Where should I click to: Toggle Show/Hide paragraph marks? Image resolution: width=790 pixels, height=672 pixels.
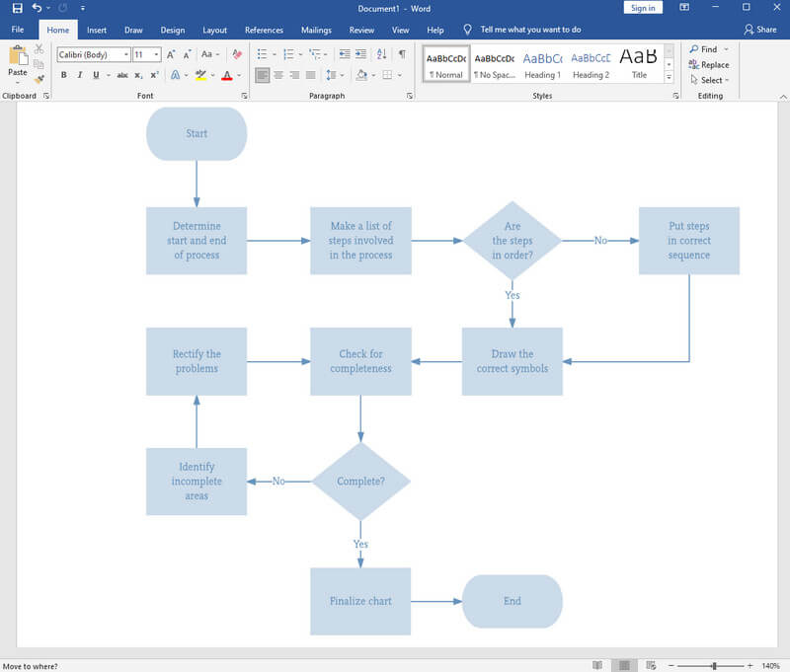(402, 54)
